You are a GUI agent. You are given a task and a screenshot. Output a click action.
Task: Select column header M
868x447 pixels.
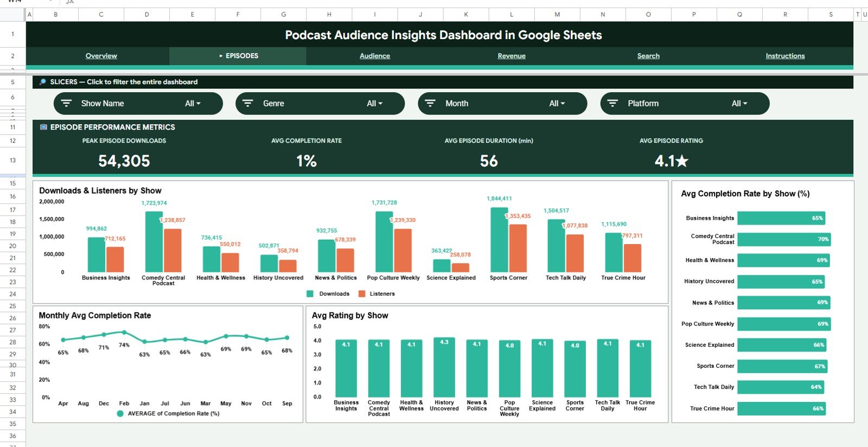(x=557, y=15)
